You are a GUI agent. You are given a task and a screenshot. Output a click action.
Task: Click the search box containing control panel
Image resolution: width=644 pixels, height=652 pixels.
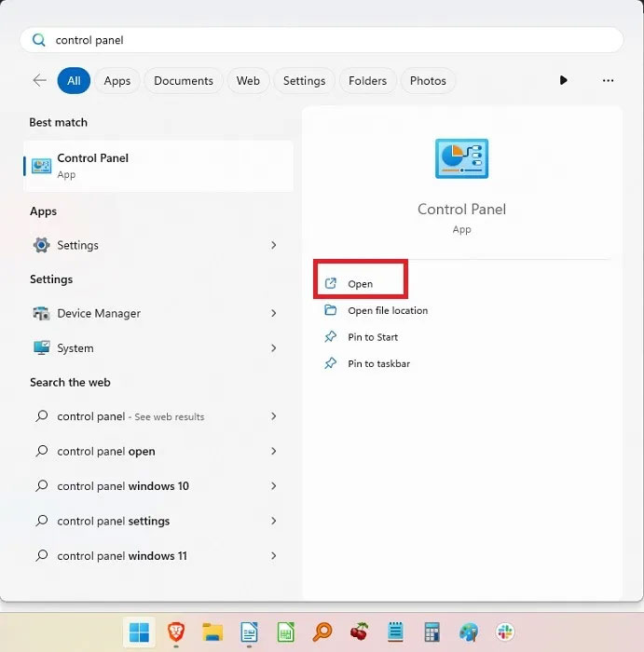click(322, 40)
